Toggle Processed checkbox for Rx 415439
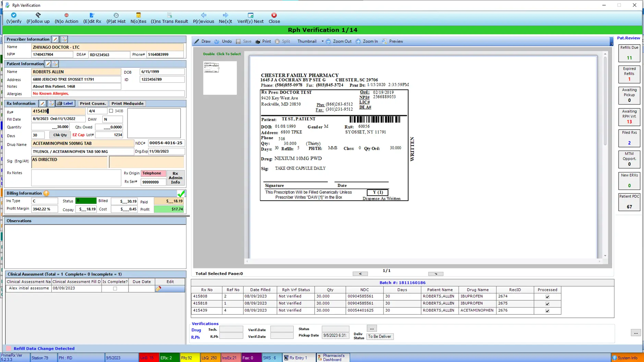 point(547,311)
